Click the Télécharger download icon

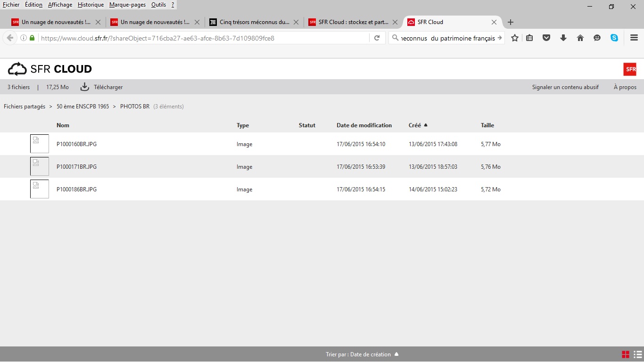85,87
